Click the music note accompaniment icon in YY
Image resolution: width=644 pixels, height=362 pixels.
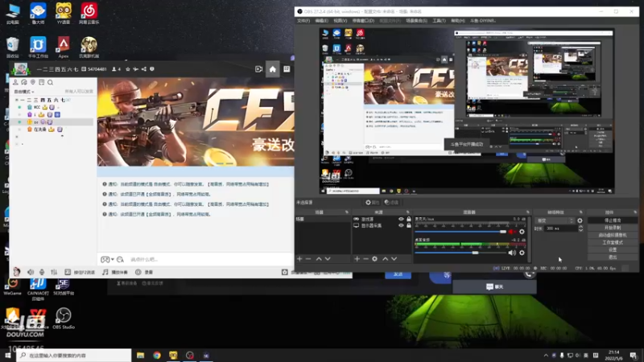[105, 272]
